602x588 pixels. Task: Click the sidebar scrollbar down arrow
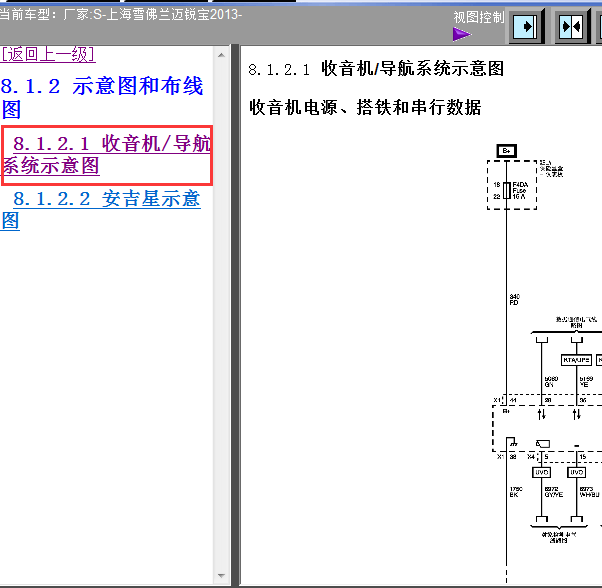221,575
